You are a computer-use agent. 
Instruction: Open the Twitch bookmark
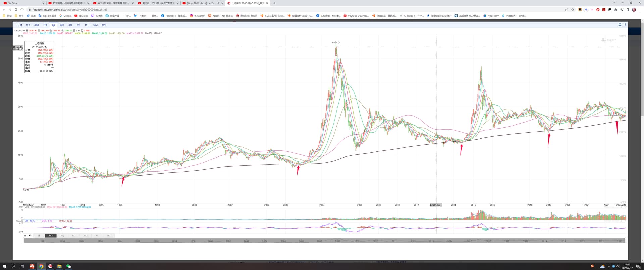click(97, 16)
